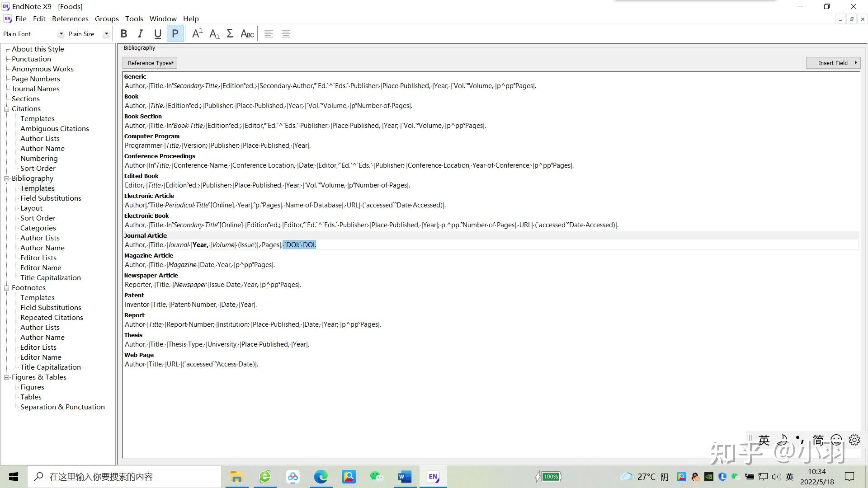Screen dimensions: 868x488
Task: Click the Sigma symbol font button
Action: pyautogui.click(x=230, y=34)
